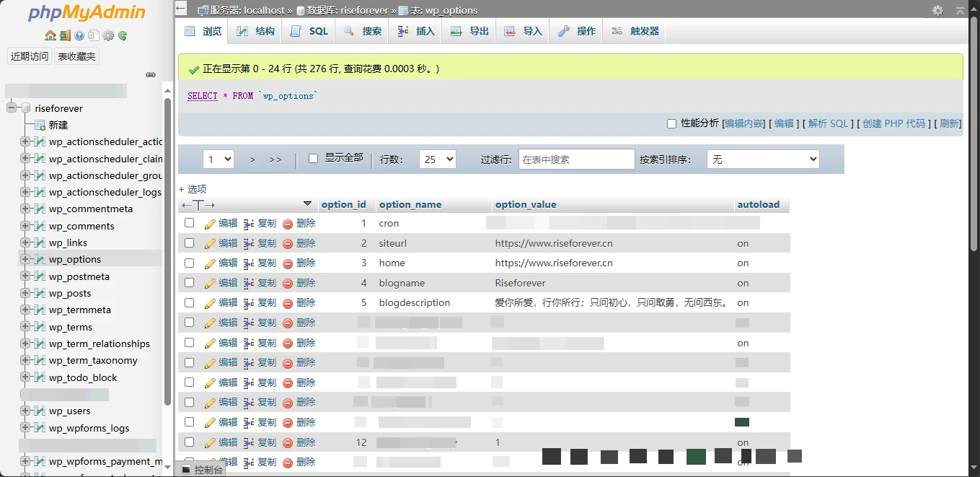Expand the wp_terms table node
The height and width of the screenshot is (477, 980).
click(x=25, y=327)
